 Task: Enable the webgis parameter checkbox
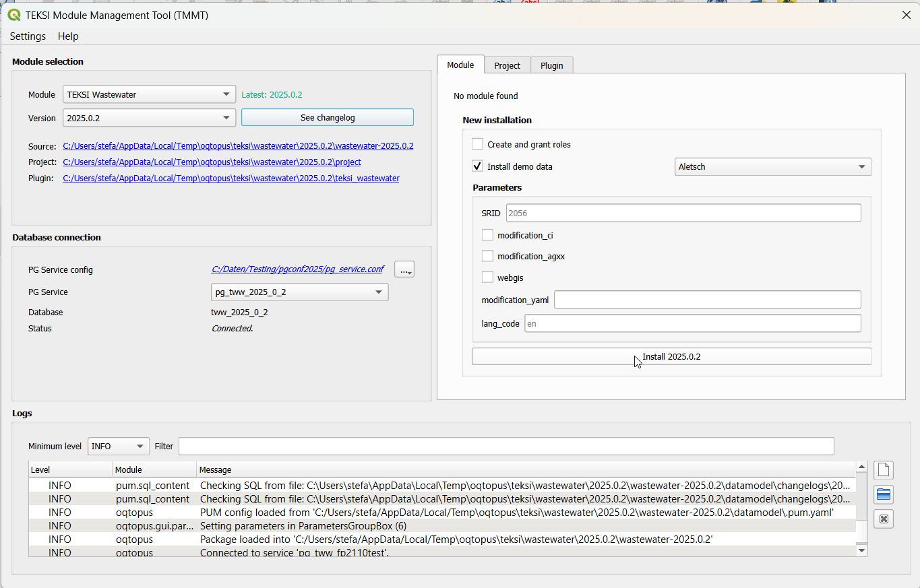[x=487, y=277]
